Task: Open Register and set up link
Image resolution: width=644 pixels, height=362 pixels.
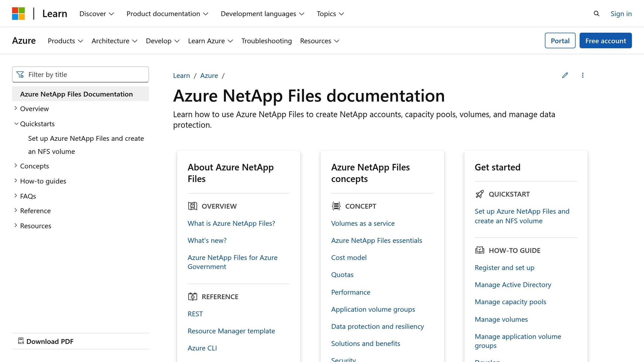Action: point(504,267)
